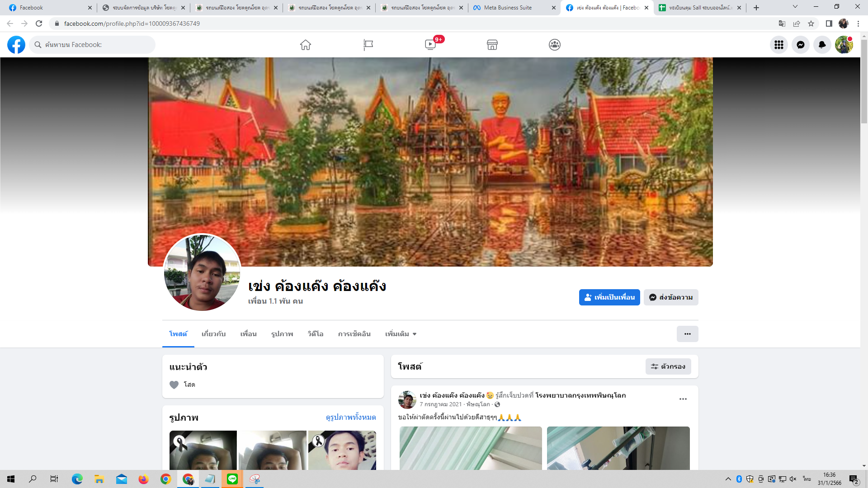Expand the เพิ่มเติม dropdown tab
The height and width of the screenshot is (488, 868).
click(x=401, y=334)
